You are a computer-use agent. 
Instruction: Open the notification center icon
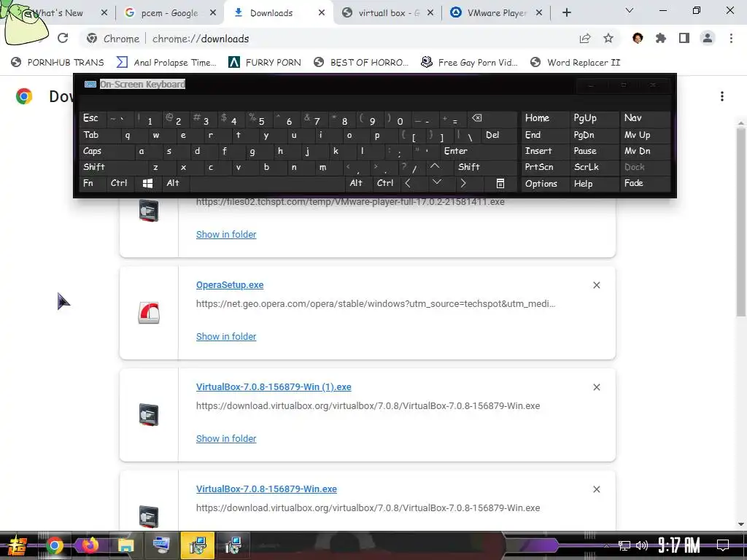(x=723, y=545)
